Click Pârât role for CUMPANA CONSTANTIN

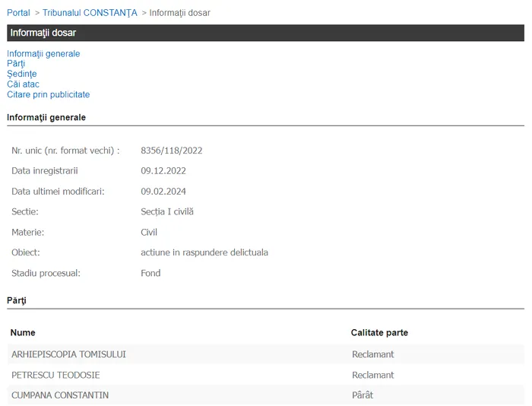(363, 395)
